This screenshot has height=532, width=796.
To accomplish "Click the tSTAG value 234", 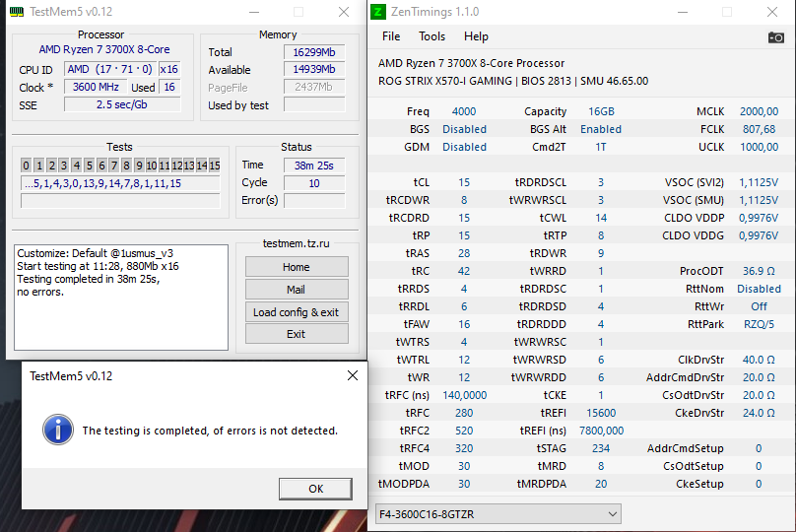I will [601, 448].
